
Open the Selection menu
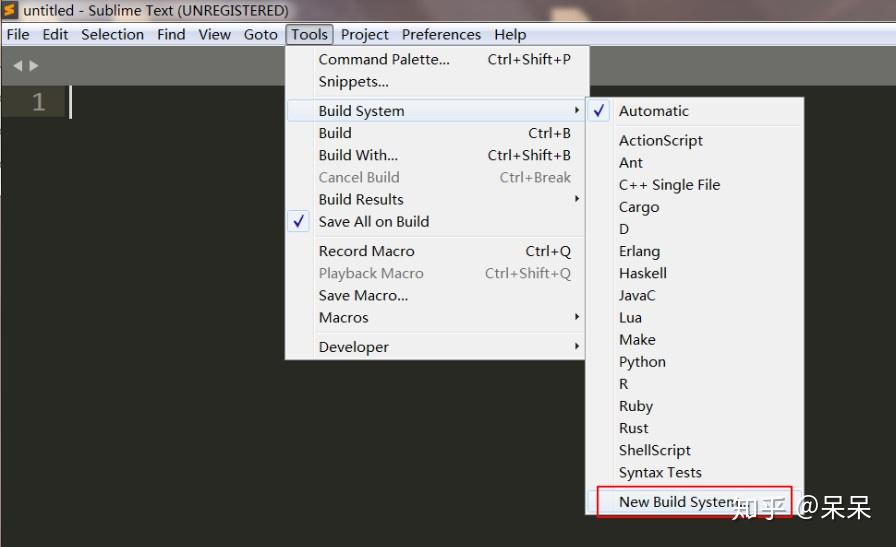pos(113,35)
